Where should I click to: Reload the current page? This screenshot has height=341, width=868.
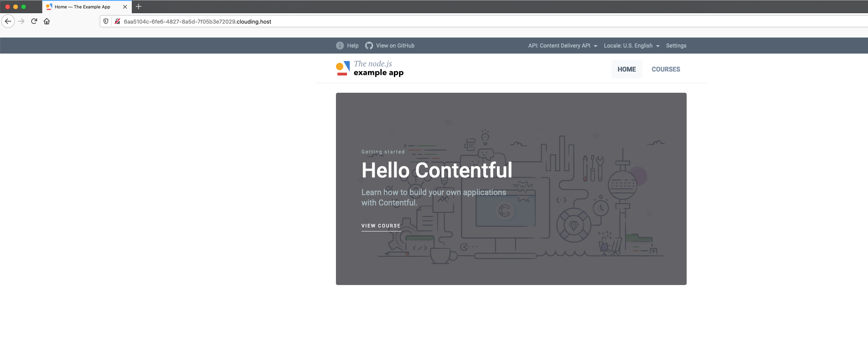click(x=34, y=21)
